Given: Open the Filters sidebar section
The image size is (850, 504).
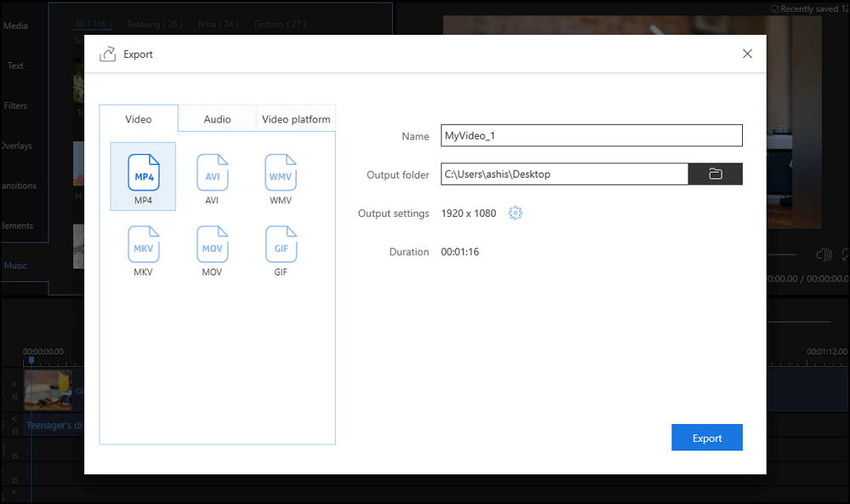Looking at the screenshot, I should pyautogui.click(x=15, y=106).
